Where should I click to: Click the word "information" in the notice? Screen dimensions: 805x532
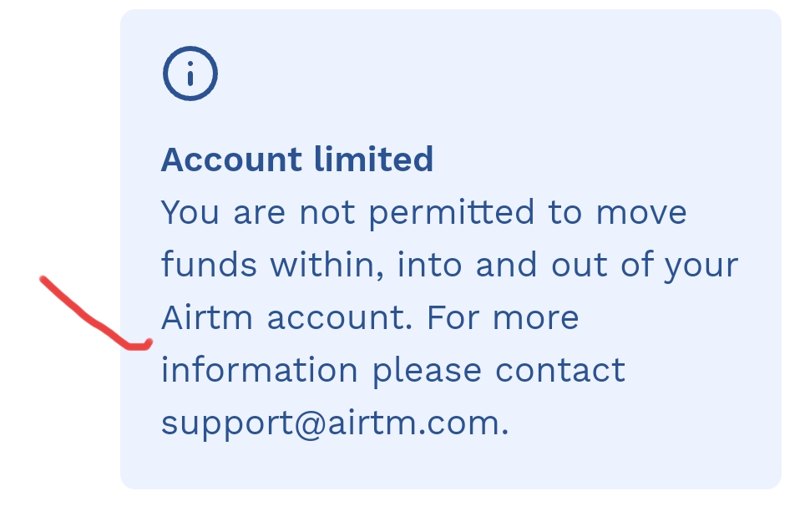pyautogui.click(x=259, y=370)
